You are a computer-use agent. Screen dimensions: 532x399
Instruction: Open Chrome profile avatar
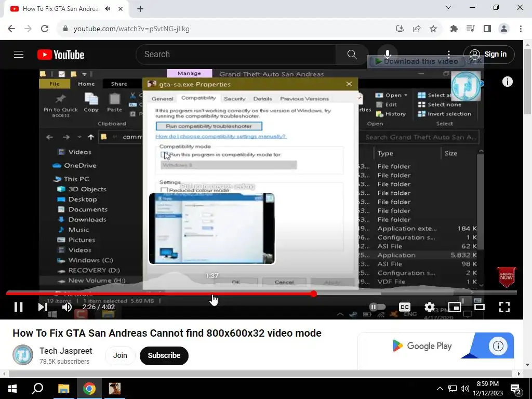coord(504,29)
